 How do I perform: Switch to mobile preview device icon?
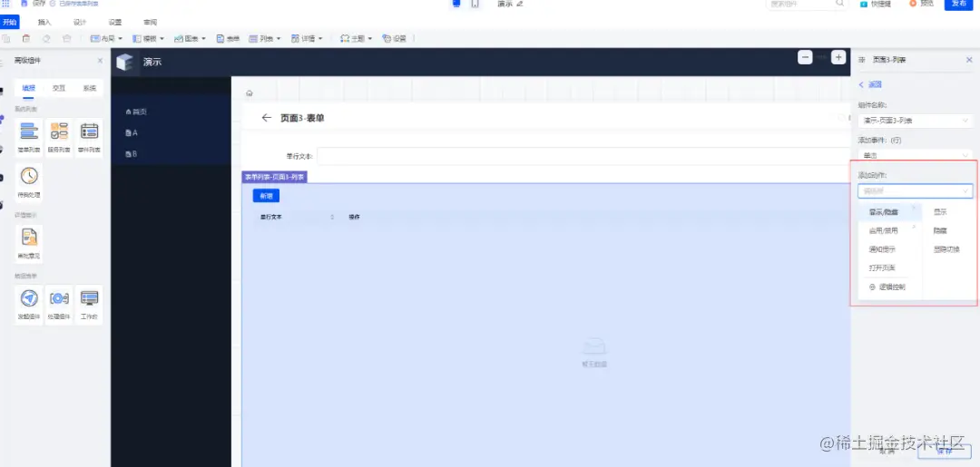475,4
